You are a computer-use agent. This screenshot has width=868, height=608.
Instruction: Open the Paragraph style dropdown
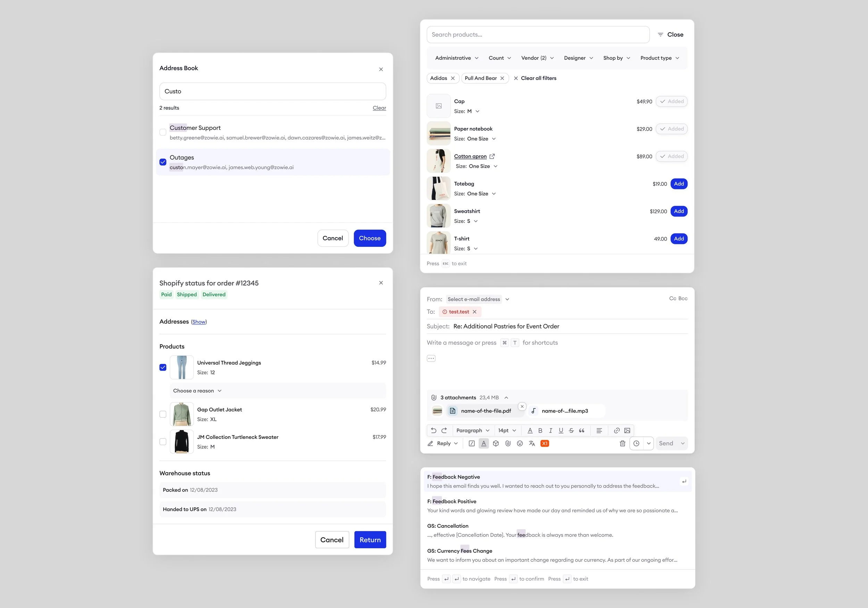[x=473, y=430]
